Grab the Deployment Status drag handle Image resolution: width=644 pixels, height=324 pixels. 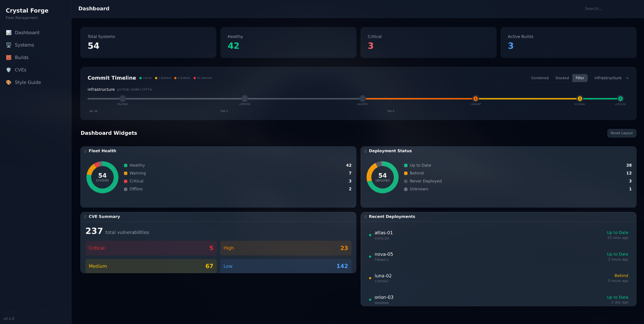pos(365,151)
